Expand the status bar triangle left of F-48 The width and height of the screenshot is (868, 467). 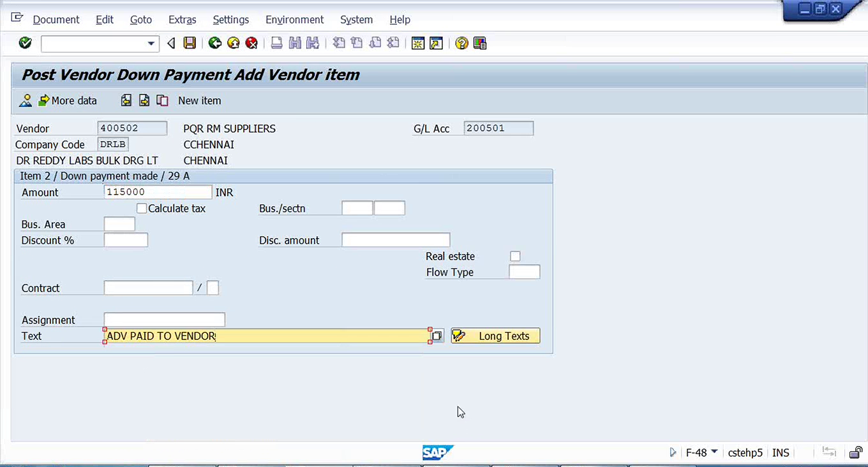point(673,452)
